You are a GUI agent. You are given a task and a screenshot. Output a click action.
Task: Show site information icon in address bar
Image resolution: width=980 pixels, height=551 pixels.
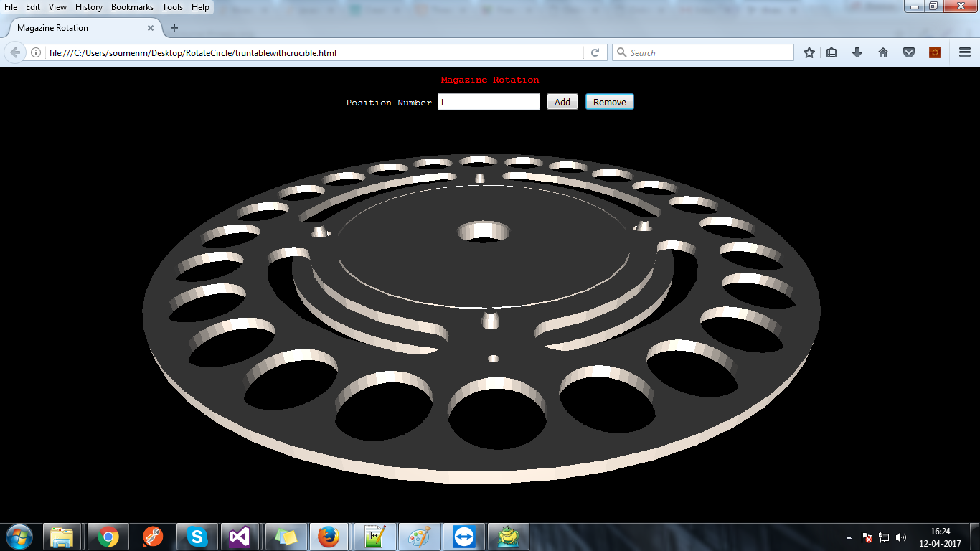(x=35, y=52)
